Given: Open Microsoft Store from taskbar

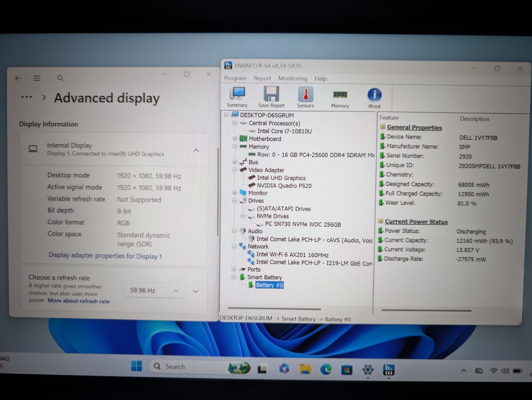Looking at the screenshot, I should click(x=347, y=370).
